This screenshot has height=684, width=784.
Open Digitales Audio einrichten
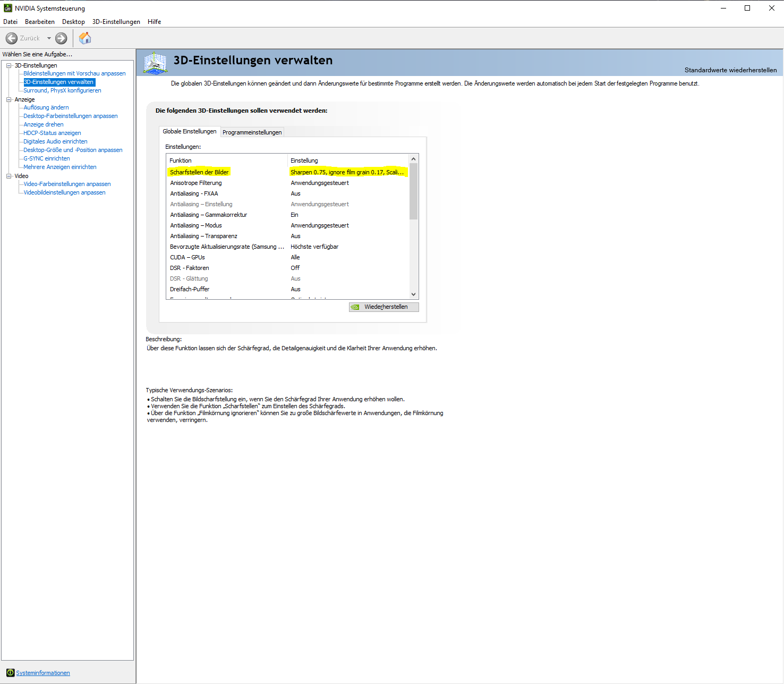(x=55, y=141)
